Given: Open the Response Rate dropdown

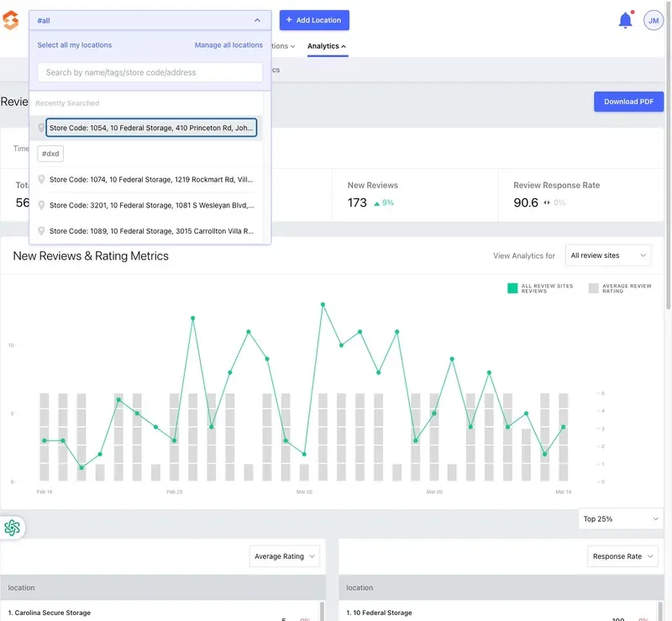Looking at the screenshot, I should 622,556.
